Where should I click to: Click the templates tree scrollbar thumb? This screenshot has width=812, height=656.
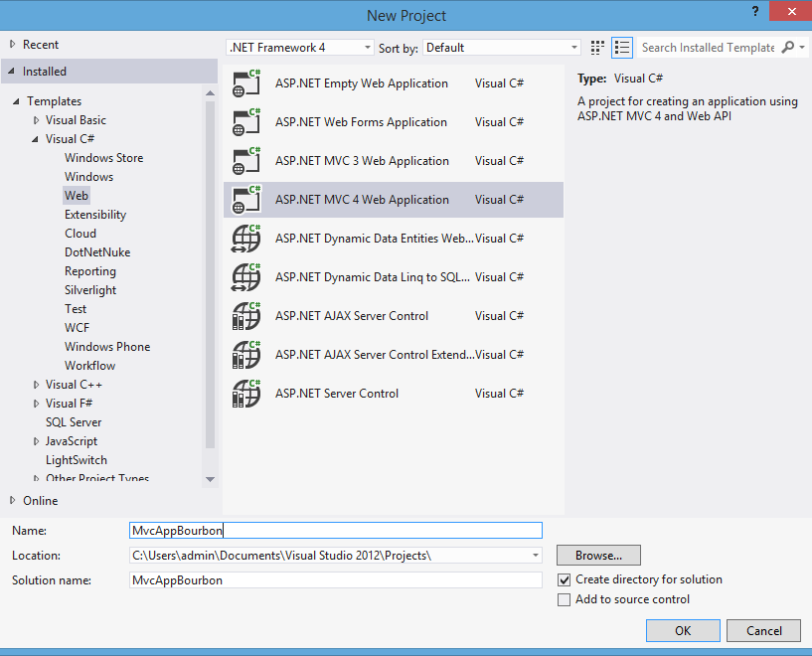tap(210, 274)
